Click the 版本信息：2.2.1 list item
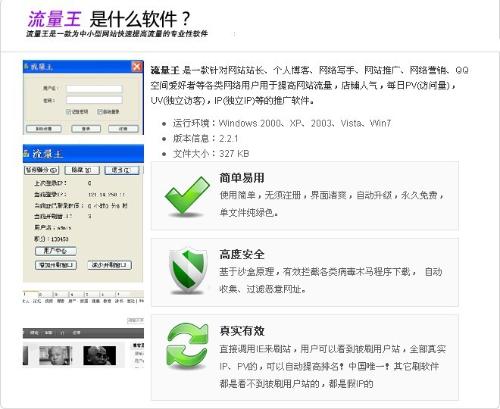 (205, 138)
